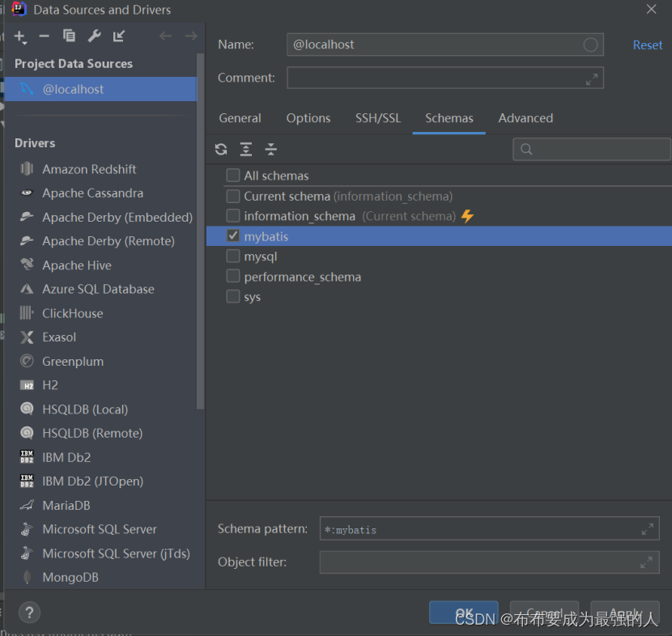Open the Schemas tab
This screenshot has height=636, width=672.
tap(449, 118)
